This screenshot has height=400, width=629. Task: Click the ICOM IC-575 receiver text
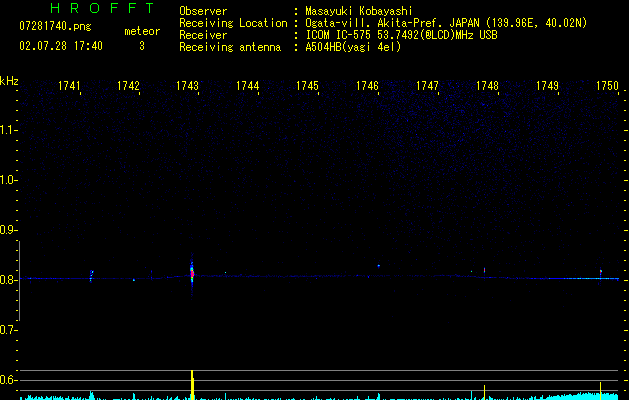[x=401, y=35]
